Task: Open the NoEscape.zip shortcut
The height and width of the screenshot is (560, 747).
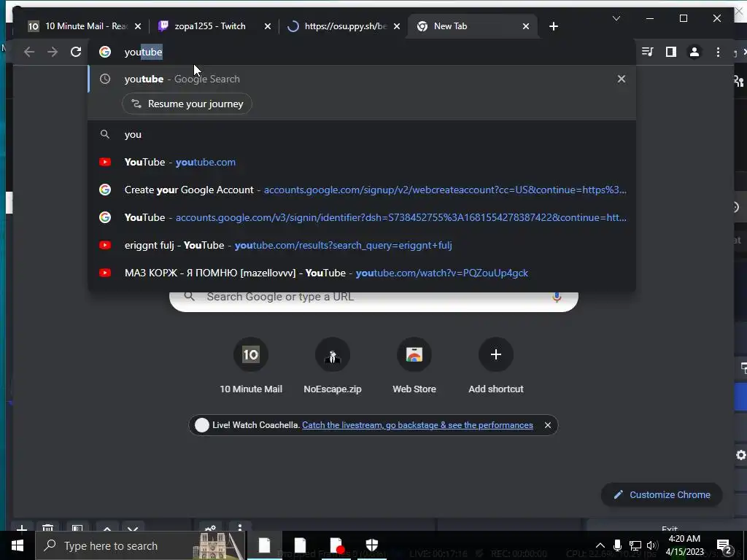Action: click(x=333, y=366)
